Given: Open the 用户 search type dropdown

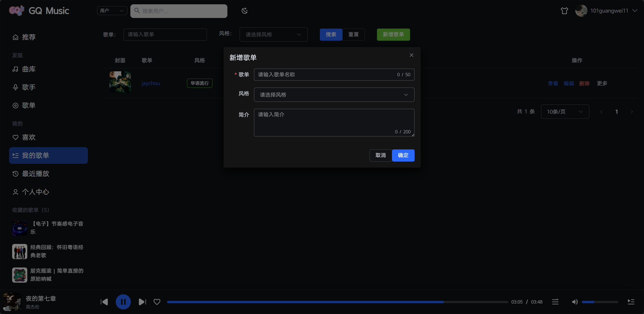Looking at the screenshot, I should coord(112,11).
